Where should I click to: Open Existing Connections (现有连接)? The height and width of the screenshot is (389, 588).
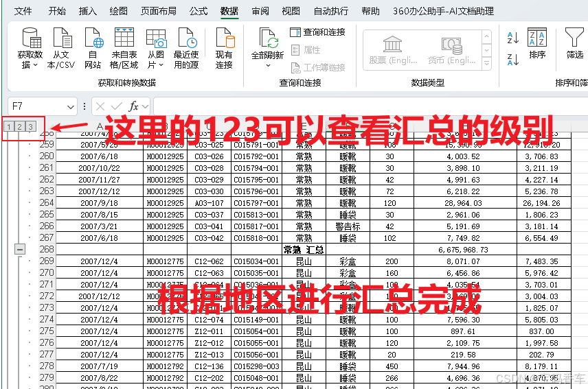pos(224,48)
